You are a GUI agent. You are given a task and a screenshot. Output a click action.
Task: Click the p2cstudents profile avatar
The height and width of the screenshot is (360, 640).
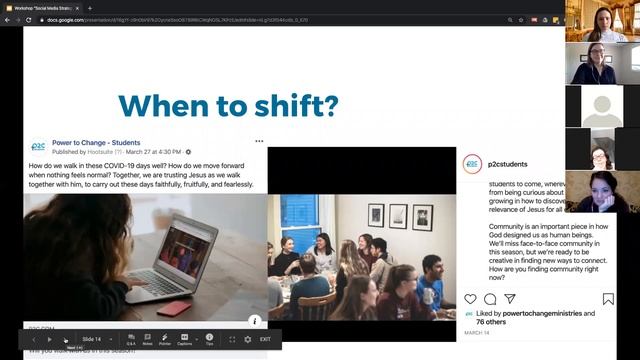click(472, 164)
